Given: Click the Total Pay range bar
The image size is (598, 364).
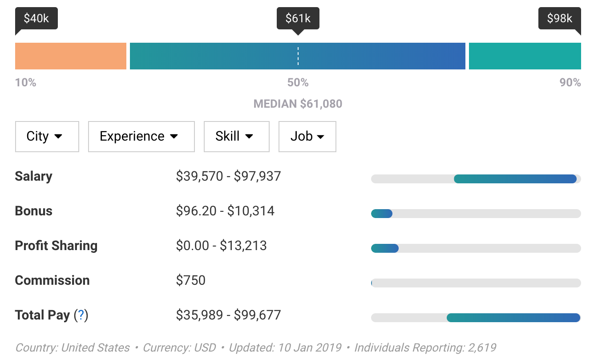Looking at the screenshot, I should (513, 318).
